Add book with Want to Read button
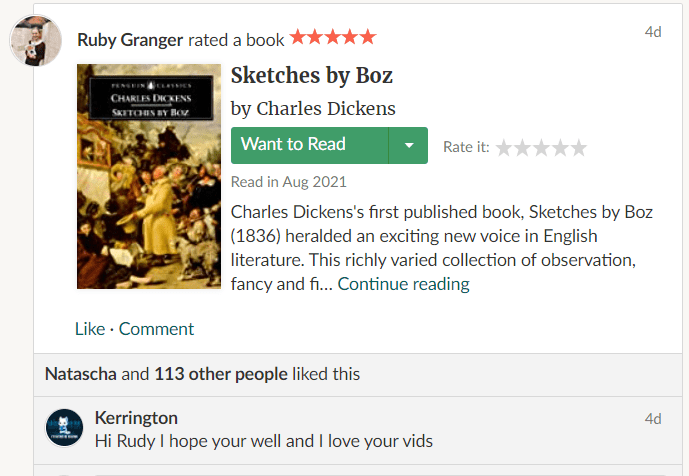 coord(310,145)
